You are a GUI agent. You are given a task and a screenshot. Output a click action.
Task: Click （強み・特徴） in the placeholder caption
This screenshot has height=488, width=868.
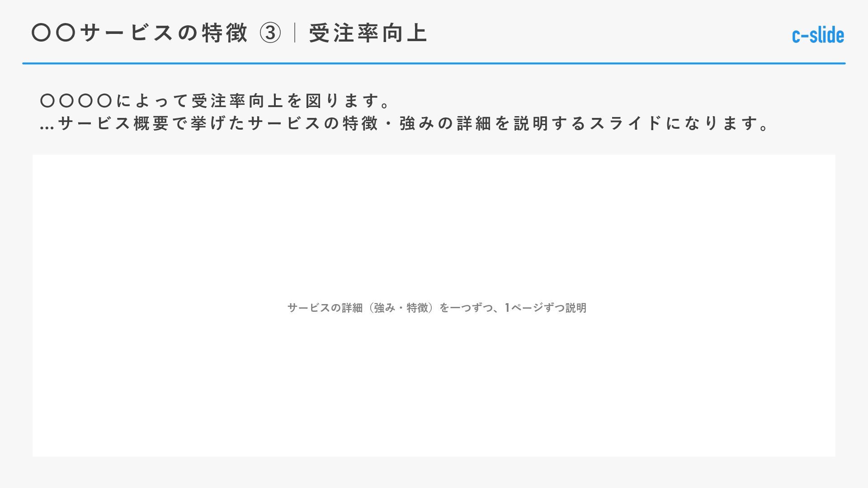pos(401,308)
